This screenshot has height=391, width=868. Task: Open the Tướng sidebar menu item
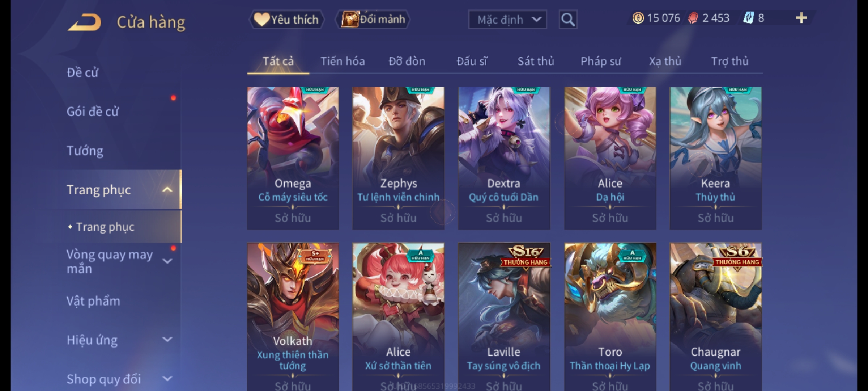coord(85,150)
